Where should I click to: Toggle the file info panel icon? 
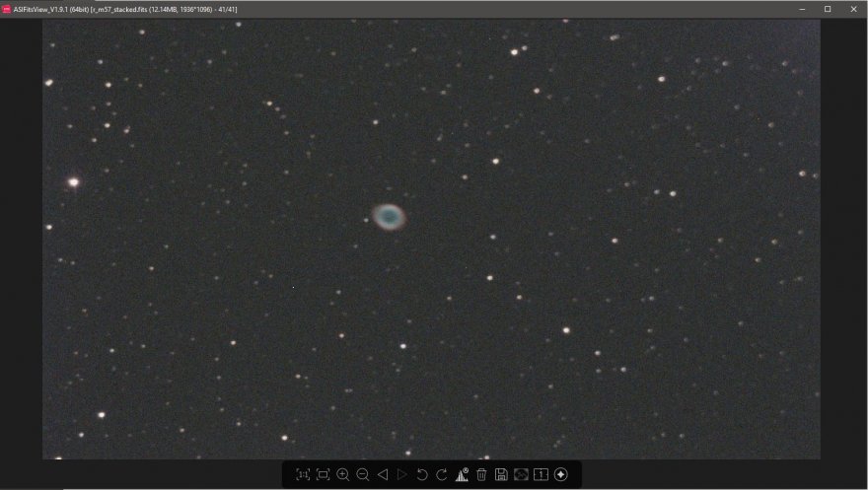[x=541, y=474]
